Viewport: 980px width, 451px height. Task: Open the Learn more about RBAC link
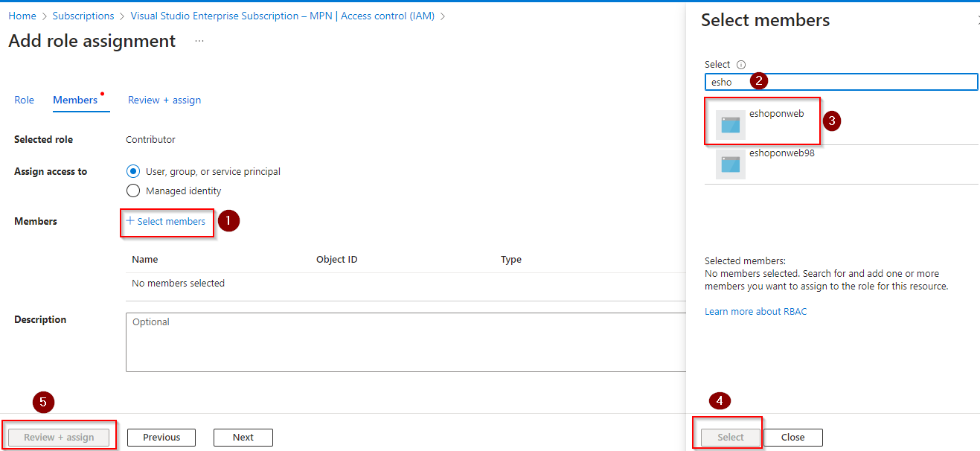pos(755,312)
